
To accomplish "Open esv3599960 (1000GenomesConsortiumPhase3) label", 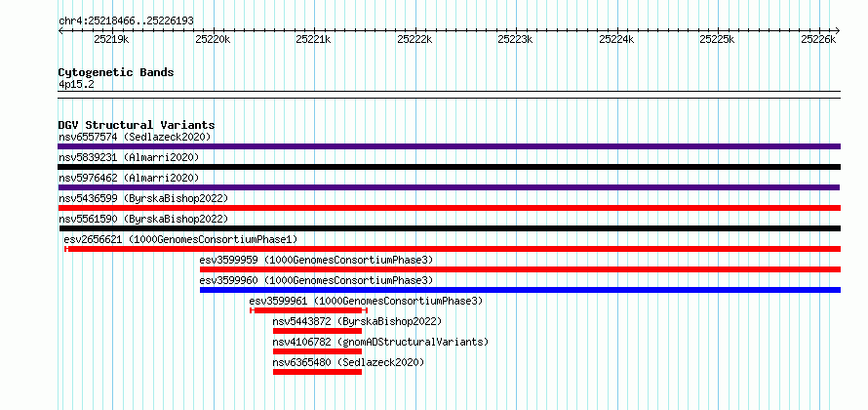I will pos(316,280).
